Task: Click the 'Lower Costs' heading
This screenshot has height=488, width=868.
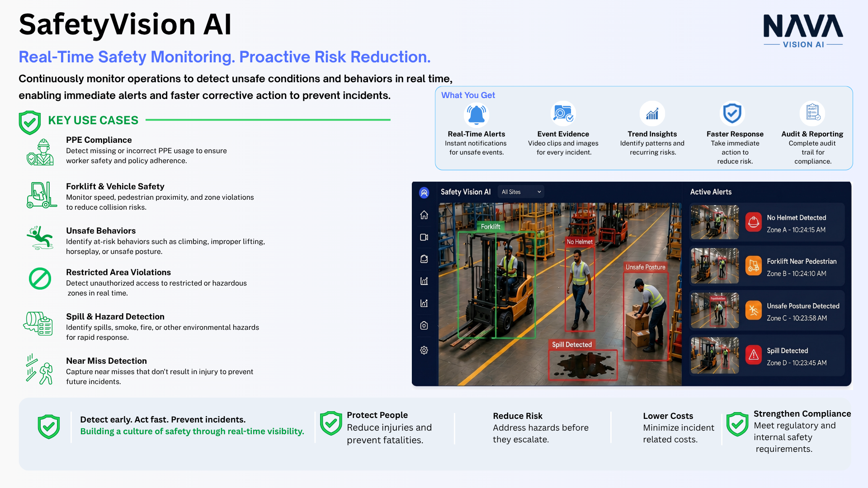Action: pos(668,416)
